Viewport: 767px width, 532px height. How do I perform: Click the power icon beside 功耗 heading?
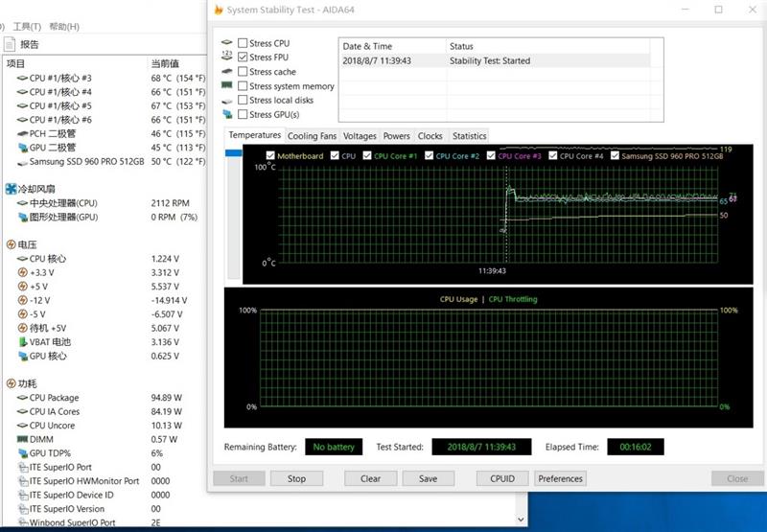pyautogui.click(x=11, y=383)
